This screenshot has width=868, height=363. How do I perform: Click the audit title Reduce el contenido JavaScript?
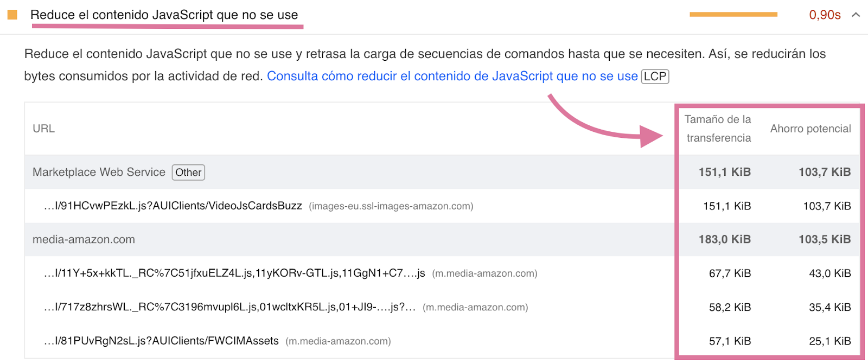pos(165,16)
